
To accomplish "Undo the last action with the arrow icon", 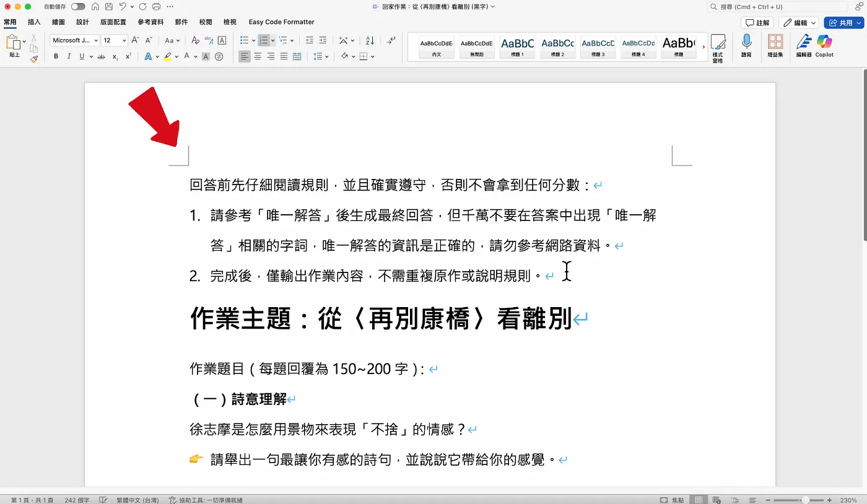I will coord(123,7).
